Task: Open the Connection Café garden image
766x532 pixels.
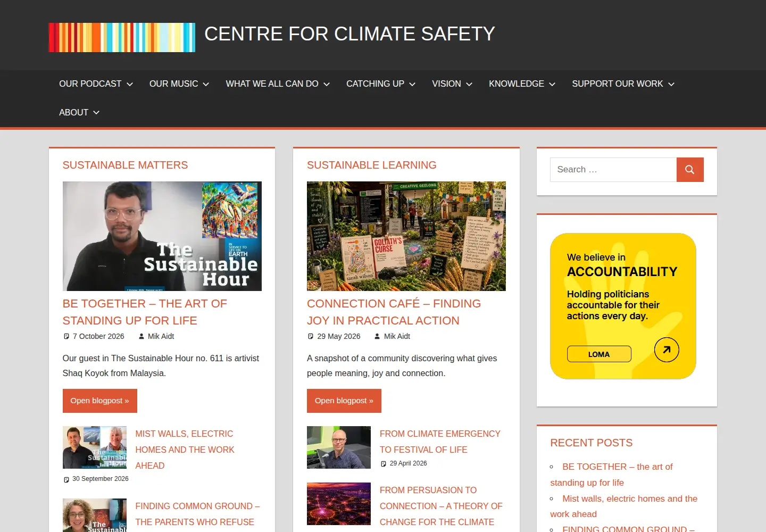Action: point(406,236)
